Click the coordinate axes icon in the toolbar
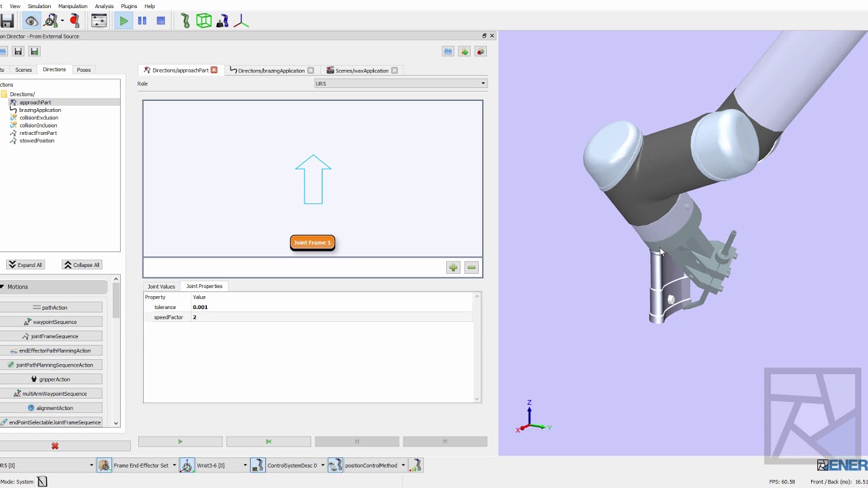 pyautogui.click(x=241, y=21)
